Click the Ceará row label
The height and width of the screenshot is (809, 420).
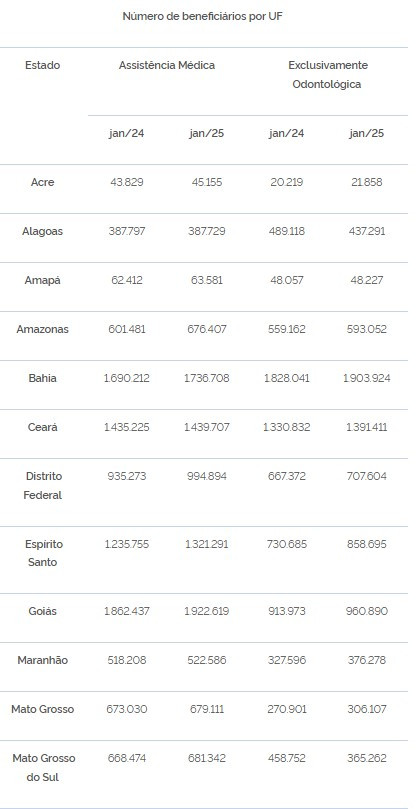click(x=42, y=428)
